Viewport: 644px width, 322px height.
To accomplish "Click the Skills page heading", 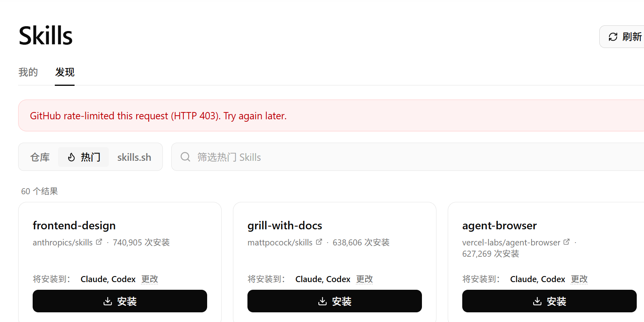I will 46,35.
